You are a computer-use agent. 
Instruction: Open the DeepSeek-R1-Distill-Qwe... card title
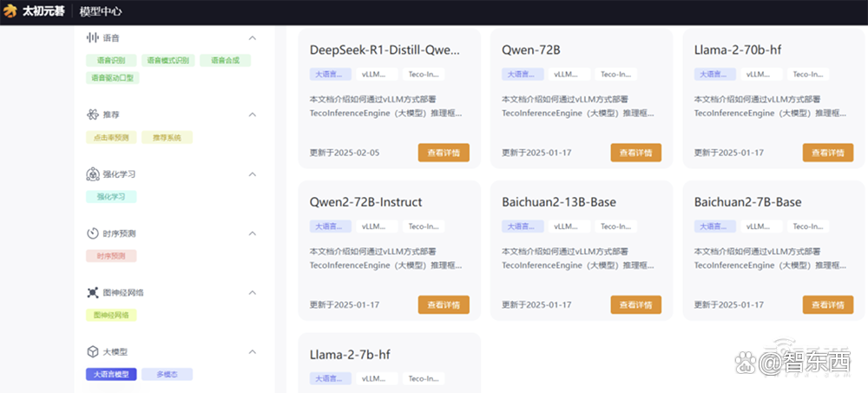[x=385, y=49]
